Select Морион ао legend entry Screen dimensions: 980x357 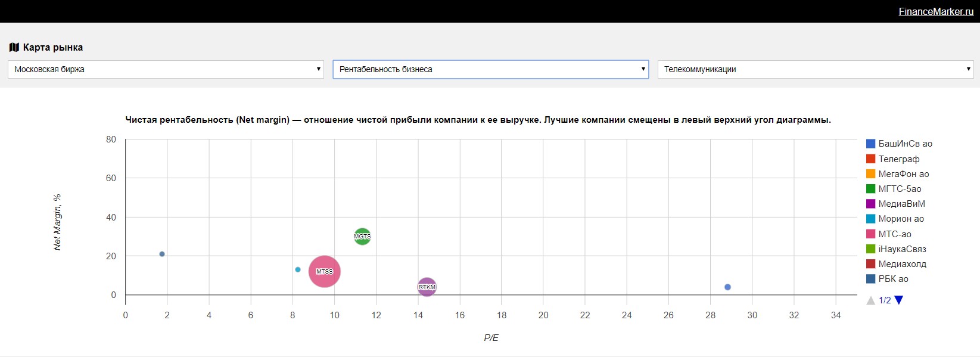point(901,219)
